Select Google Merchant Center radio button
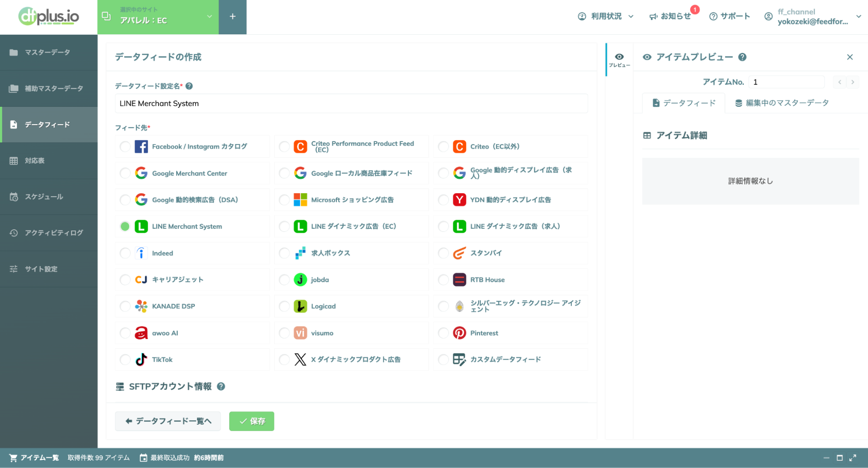 pyautogui.click(x=125, y=173)
